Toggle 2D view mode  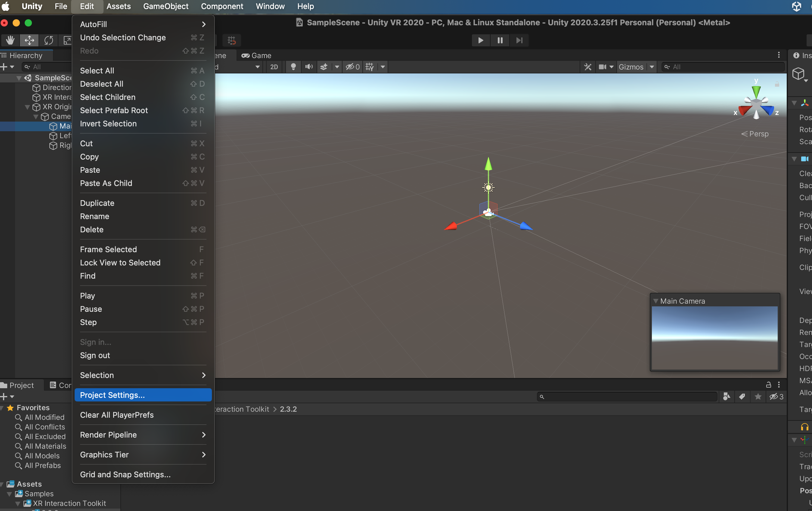click(x=274, y=67)
